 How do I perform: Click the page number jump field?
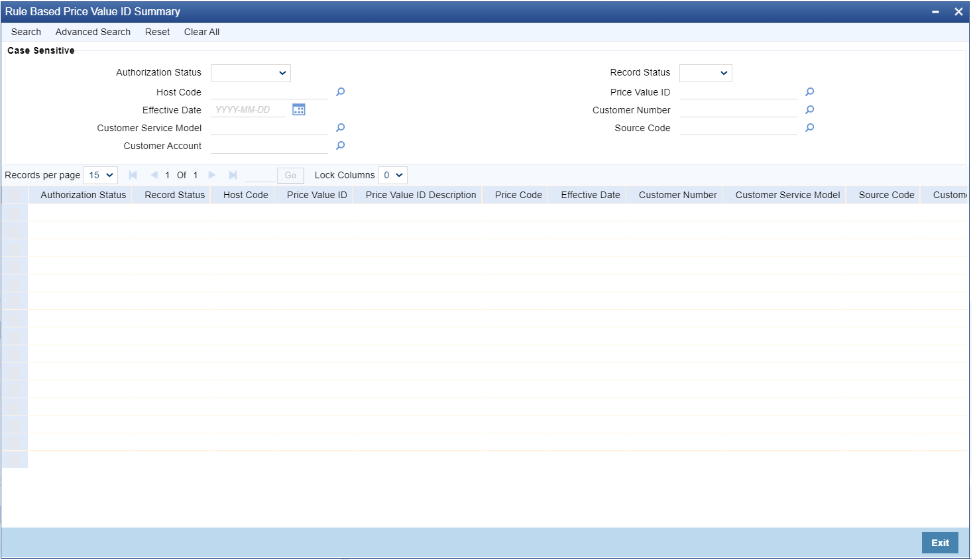coord(259,175)
